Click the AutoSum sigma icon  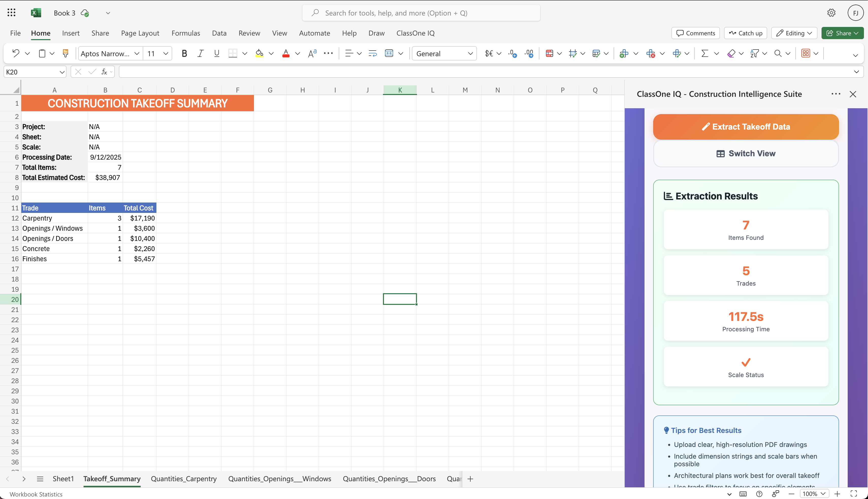(x=704, y=53)
